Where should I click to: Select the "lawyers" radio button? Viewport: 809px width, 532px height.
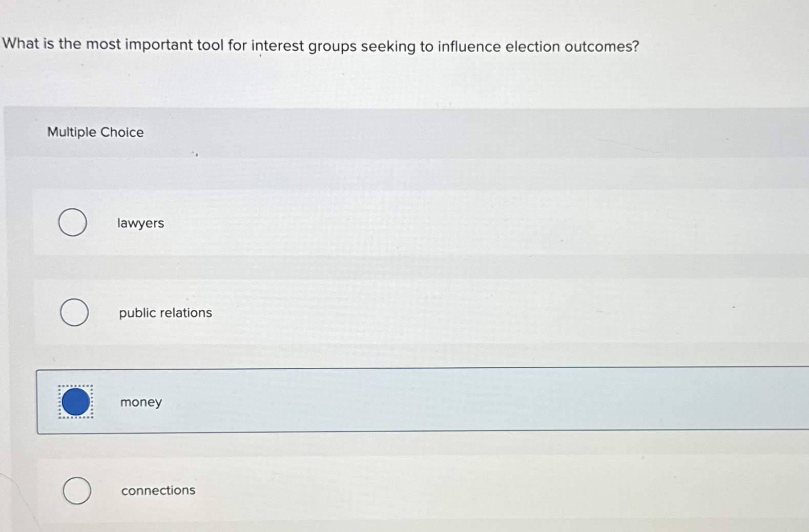pyautogui.click(x=72, y=222)
